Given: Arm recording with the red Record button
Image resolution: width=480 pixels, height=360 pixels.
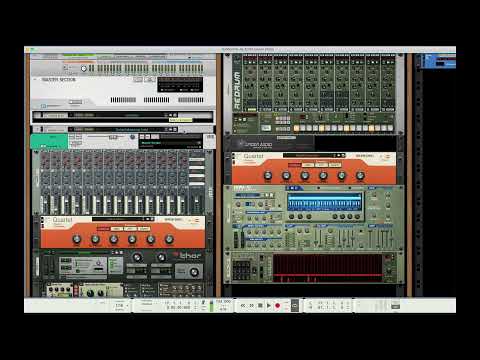Looking at the screenshot, I should [277, 305].
